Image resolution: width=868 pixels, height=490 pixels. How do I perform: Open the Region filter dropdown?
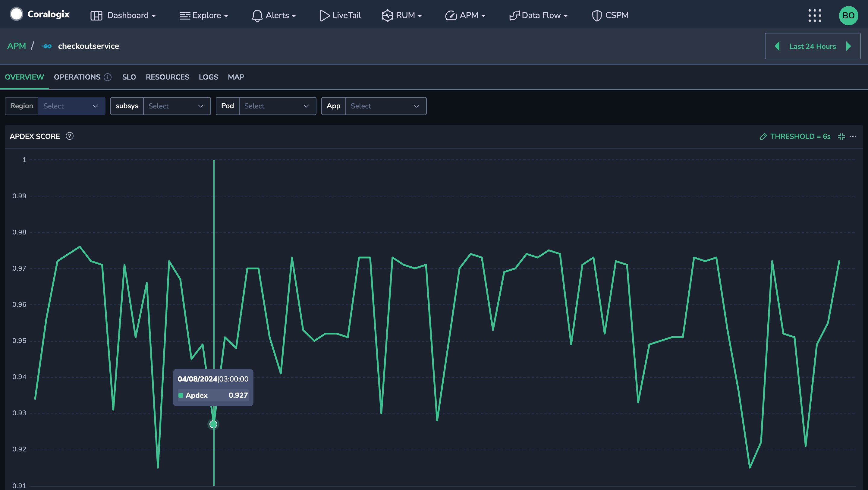coord(71,106)
